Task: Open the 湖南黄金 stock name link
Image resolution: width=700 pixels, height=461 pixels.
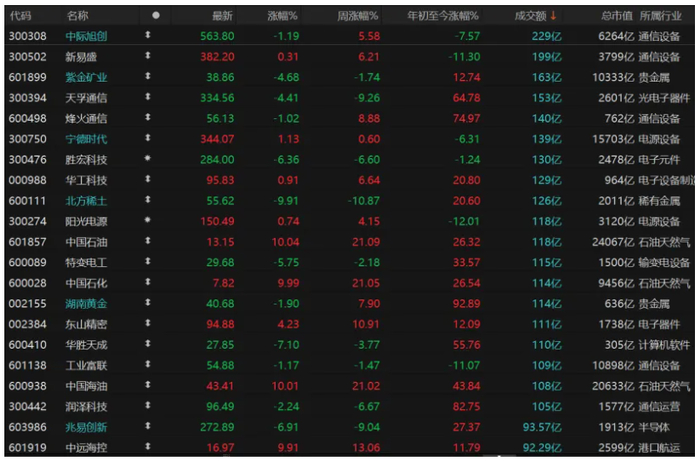Action: click(86, 303)
